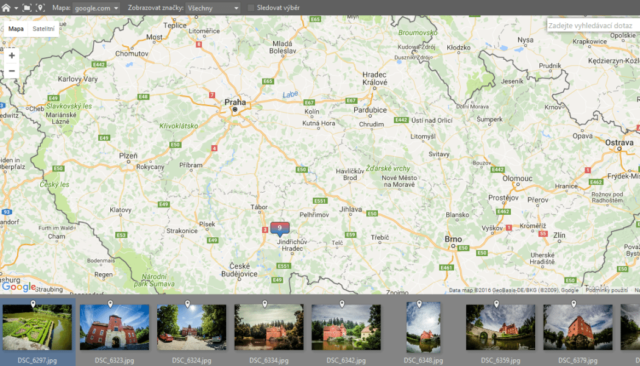This screenshot has width=640, height=366.
Task: Focus the Zadejte vyhledávací dotaz search field
Action: point(593,25)
